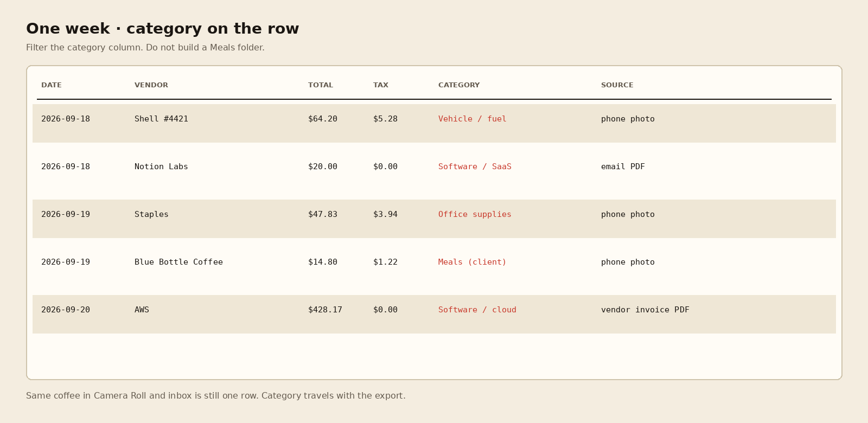
Task: Click the $47.83 Staples total
Action: click(x=323, y=214)
